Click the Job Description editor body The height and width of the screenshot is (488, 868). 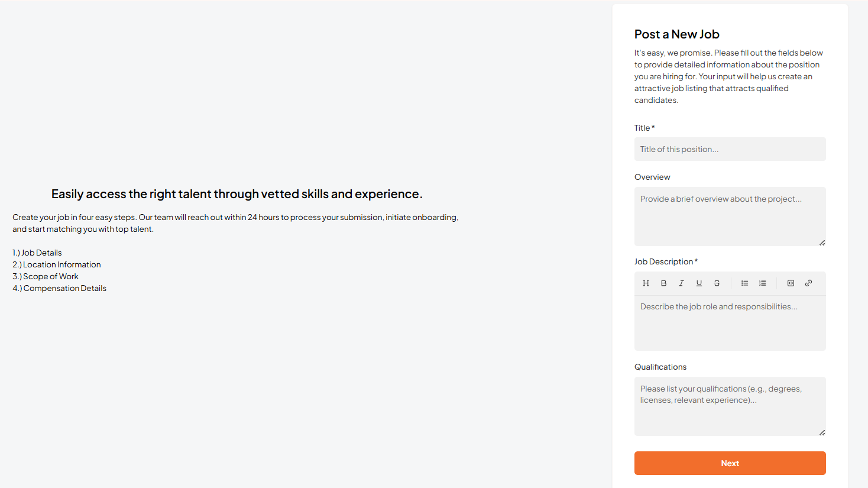(x=730, y=323)
